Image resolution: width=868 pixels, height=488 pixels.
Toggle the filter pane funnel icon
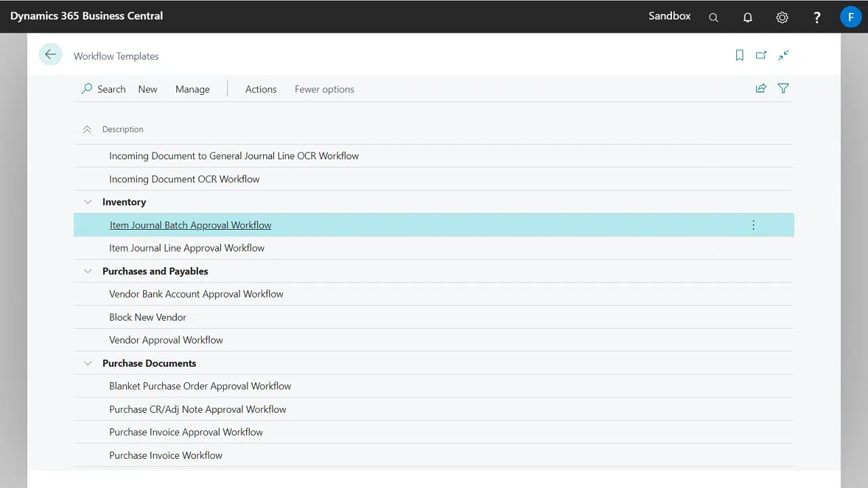[x=783, y=88]
